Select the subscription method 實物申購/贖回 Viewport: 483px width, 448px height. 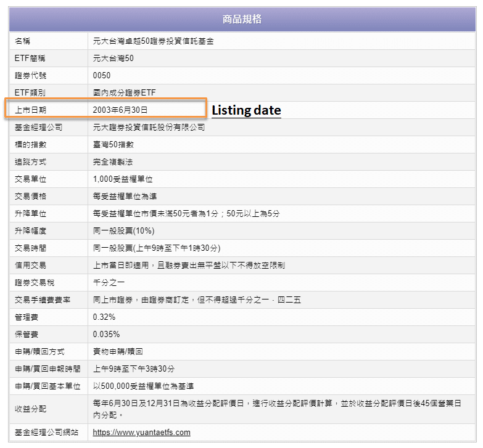tap(118, 351)
